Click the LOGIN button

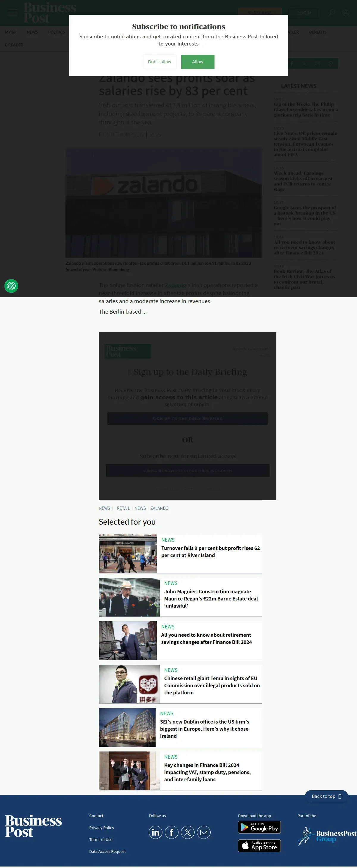coord(304,13)
